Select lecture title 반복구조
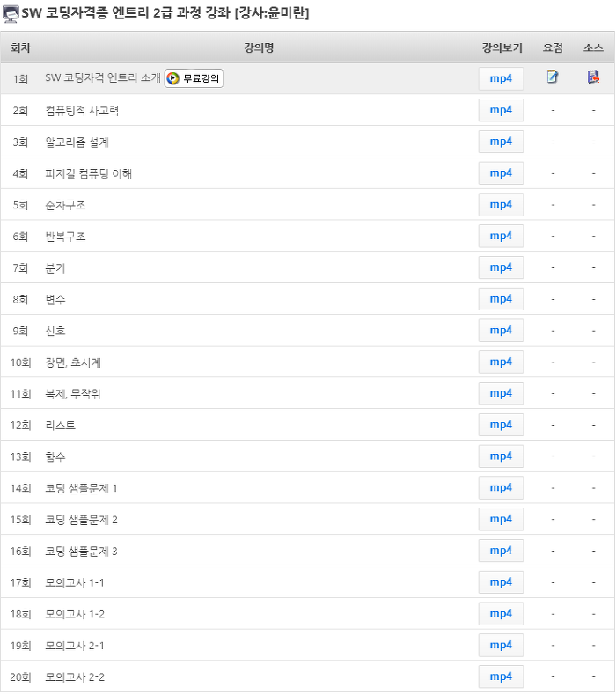The height and width of the screenshot is (694, 616). [x=65, y=237]
